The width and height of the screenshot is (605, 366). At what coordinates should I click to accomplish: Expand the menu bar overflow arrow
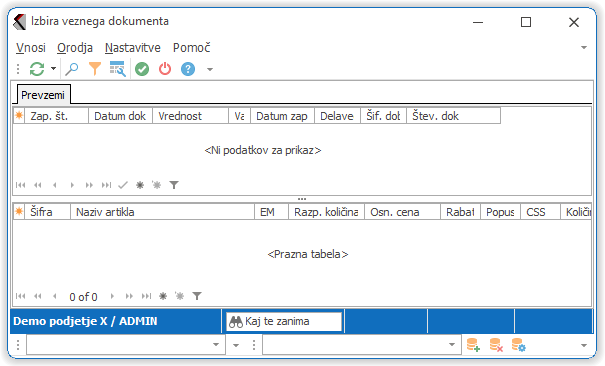(584, 48)
